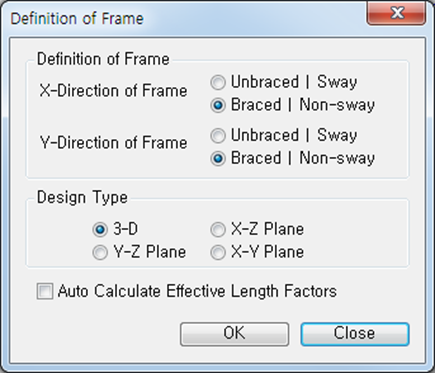Click the 'Y-Z Plane' label text
The height and width of the screenshot is (373, 435).
coord(150,252)
